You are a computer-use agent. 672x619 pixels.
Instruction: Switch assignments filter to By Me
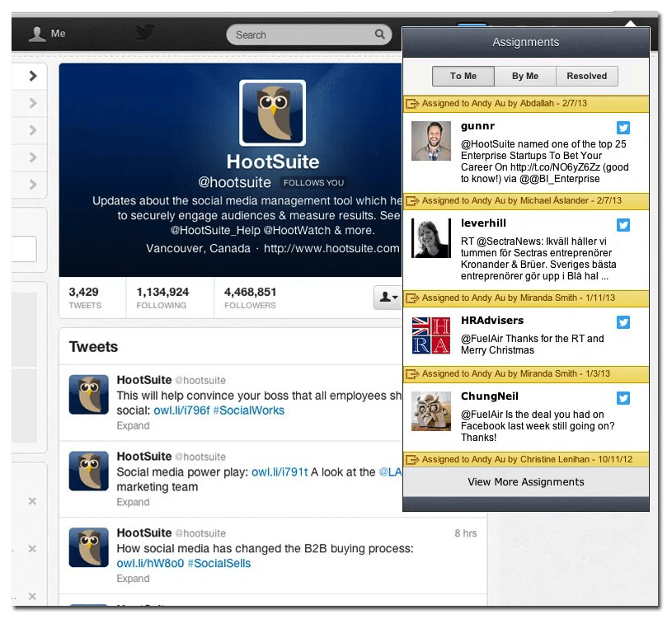click(x=524, y=77)
